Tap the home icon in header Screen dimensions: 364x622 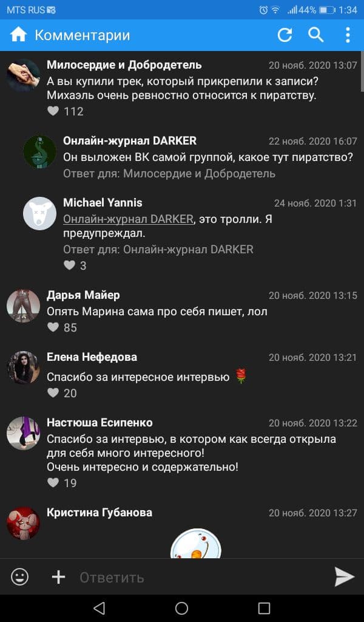[18, 35]
